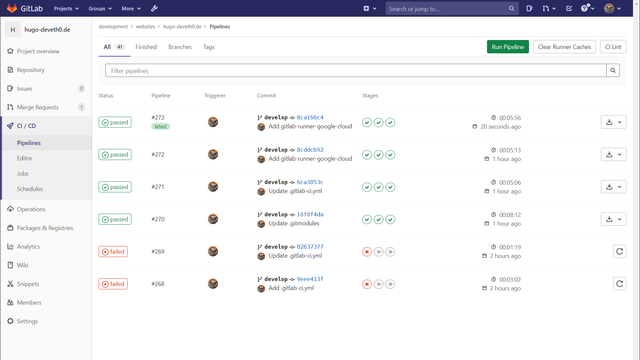Screen dimensions: 640x360
Task: Open commit 18f8f4da link
Action: (x=310, y=214)
